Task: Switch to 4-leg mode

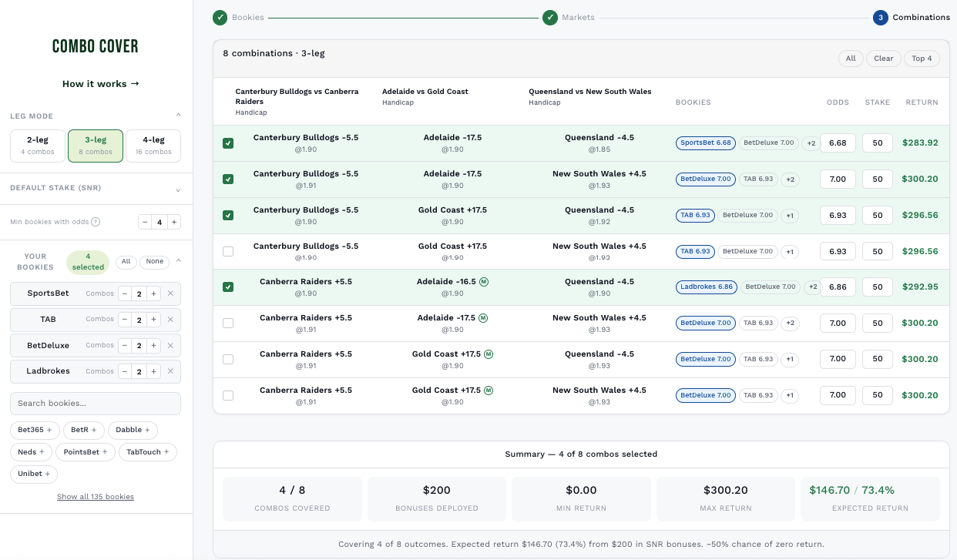Action: [153, 146]
